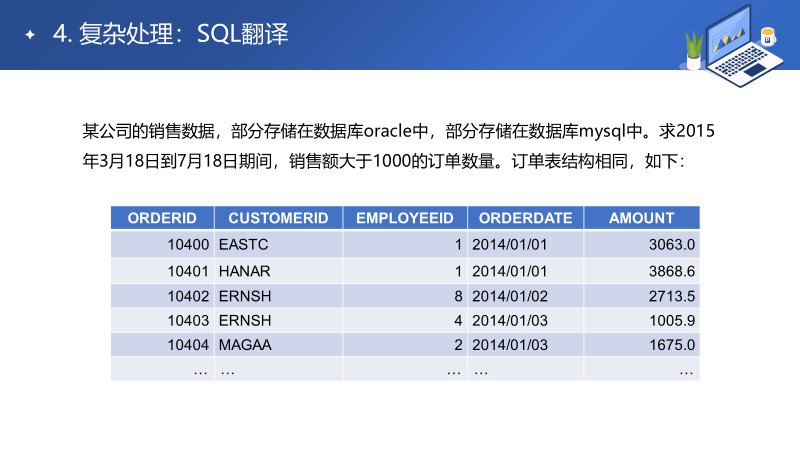Click the star bullet before the title
The height and width of the screenshot is (450, 800).
point(30,35)
